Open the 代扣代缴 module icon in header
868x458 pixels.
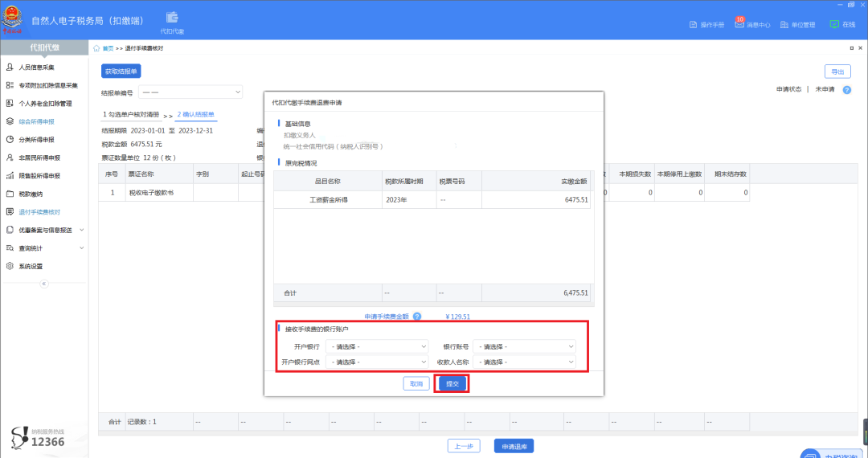pos(172,17)
